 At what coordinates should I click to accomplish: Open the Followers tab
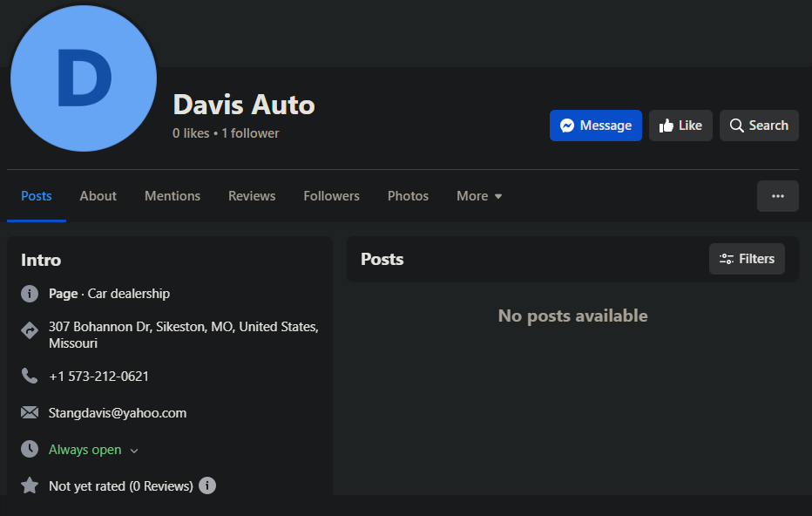click(331, 196)
